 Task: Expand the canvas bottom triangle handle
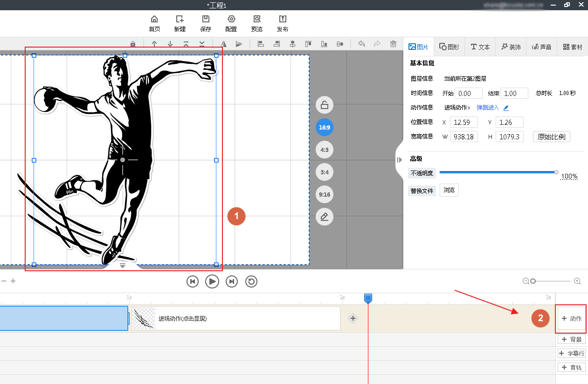click(x=123, y=266)
